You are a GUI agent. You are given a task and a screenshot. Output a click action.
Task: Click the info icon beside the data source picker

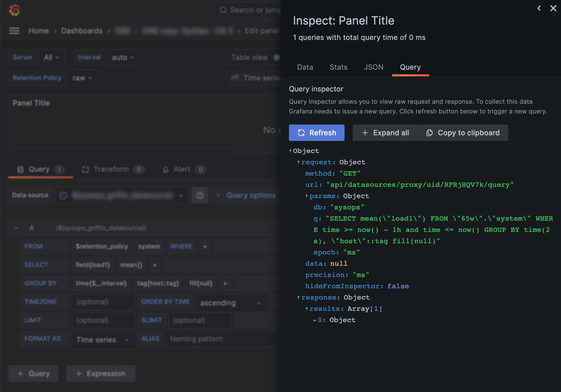(x=200, y=195)
